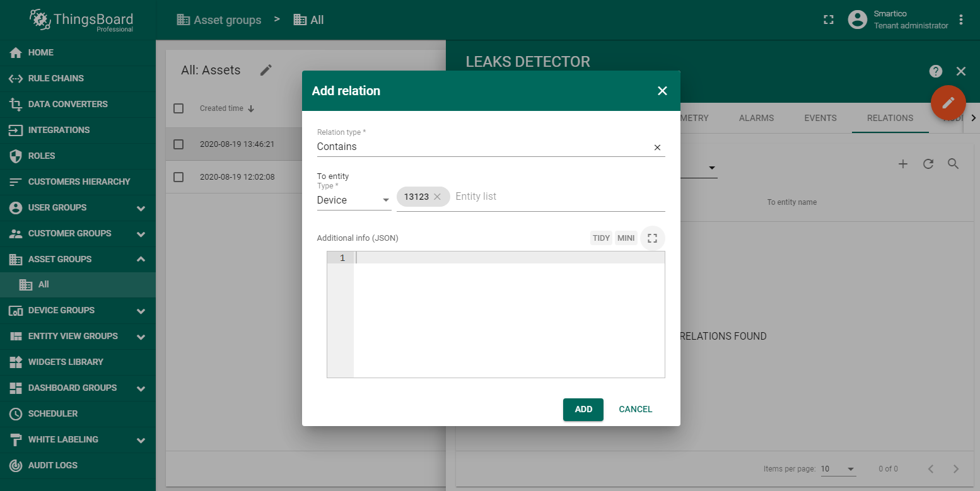Screen dimensions: 980x491
Task: Open search in relations panel
Action: 953,164
